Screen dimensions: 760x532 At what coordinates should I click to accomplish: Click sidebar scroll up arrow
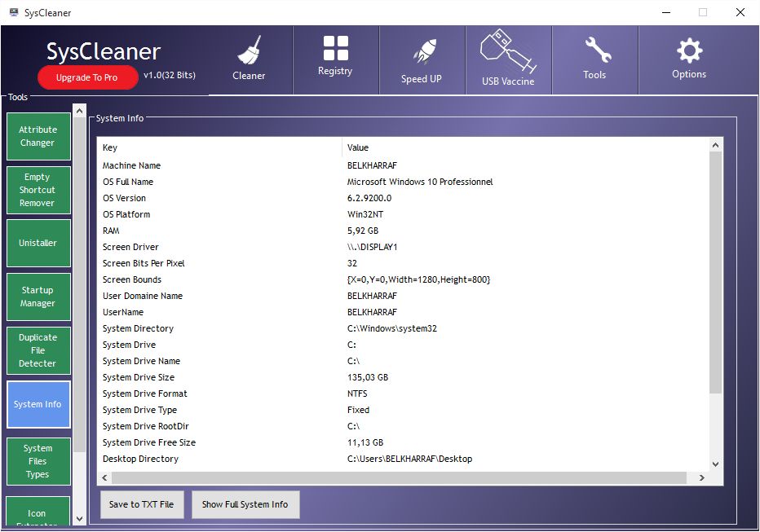pos(79,111)
